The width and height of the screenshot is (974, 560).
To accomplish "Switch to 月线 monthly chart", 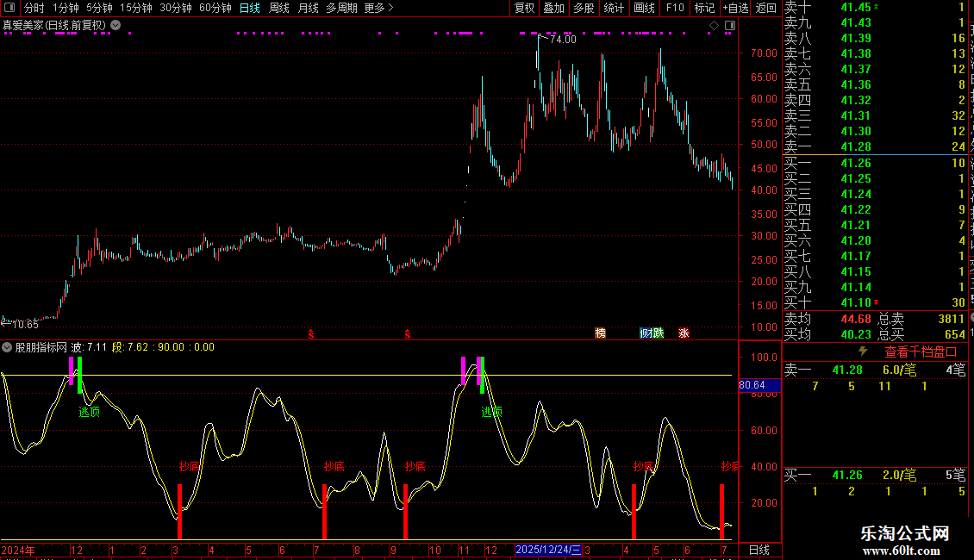I will coord(308,8).
